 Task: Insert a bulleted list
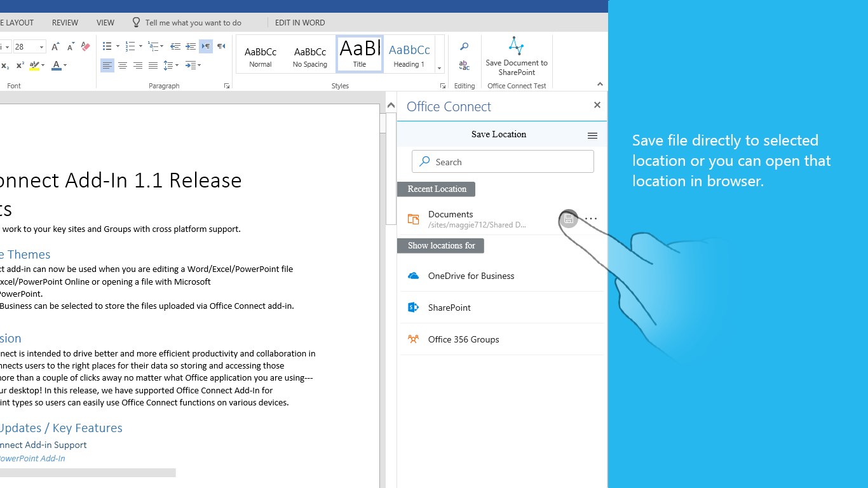pyautogui.click(x=107, y=46)
